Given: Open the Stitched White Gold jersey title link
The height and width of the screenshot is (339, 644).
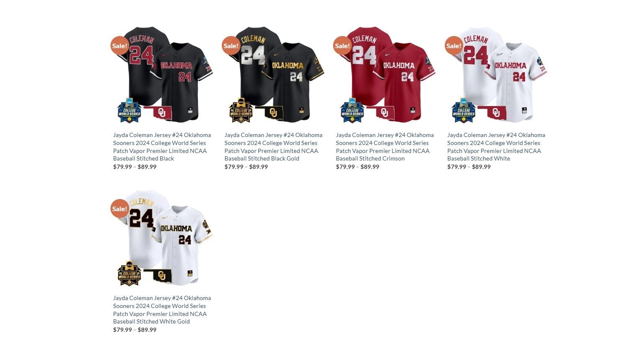Looking at the screenshot, I should (162, 310).
